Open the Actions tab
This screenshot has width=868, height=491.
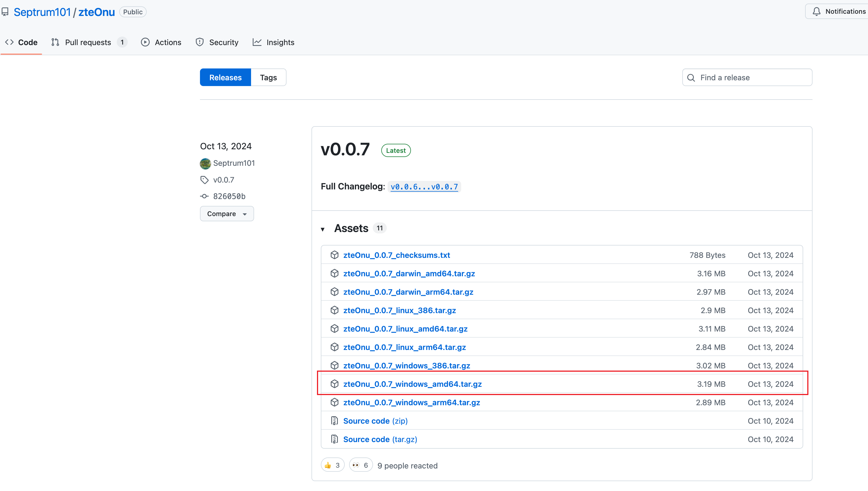[x=161, y=43]
